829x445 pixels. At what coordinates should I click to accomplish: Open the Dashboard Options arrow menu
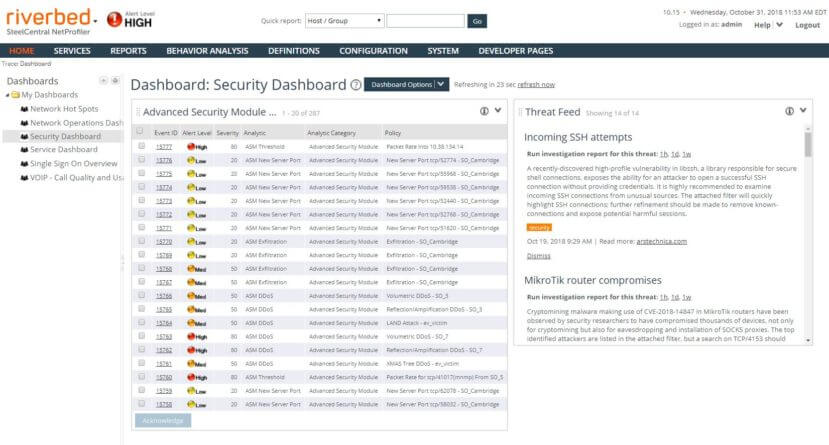441,85
